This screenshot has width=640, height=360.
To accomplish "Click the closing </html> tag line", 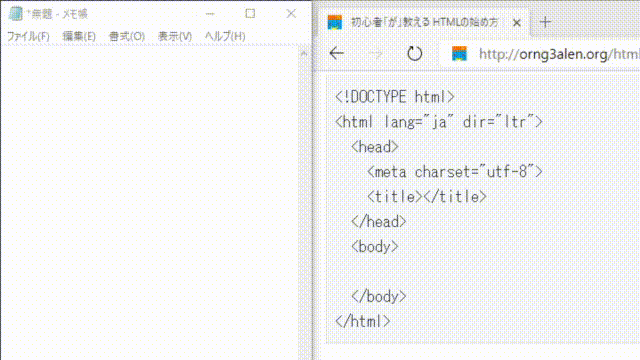I will (363, 321).
